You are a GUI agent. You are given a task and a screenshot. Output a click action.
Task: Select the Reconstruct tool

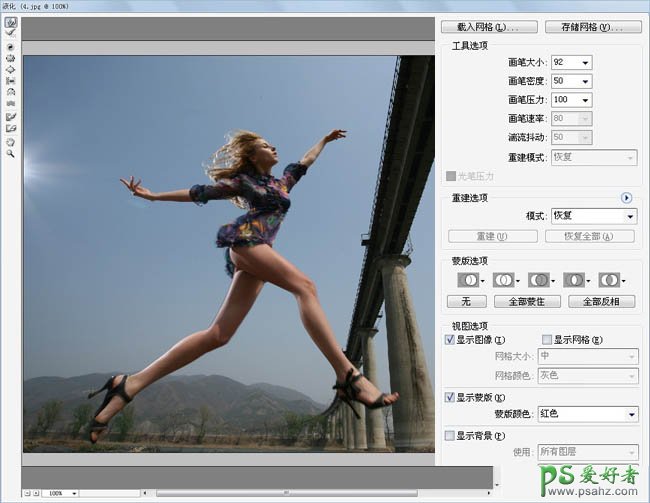point(10,33)
